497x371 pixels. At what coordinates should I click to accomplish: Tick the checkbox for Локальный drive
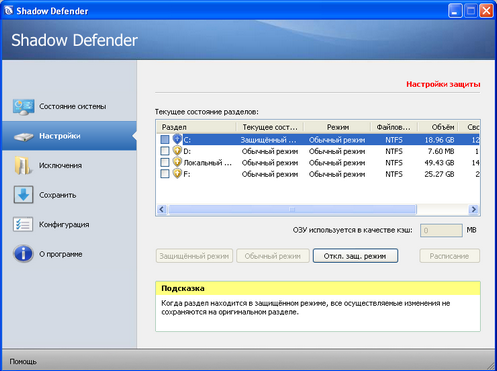click(165, 162)
